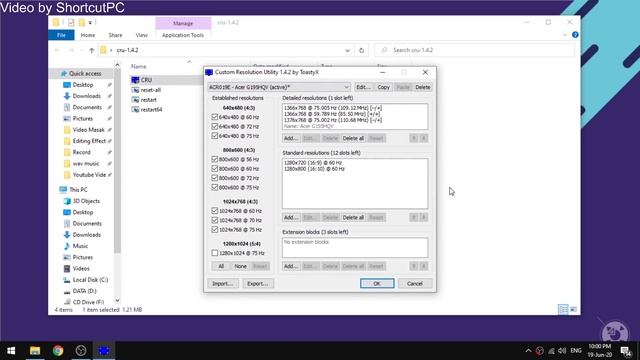Click the All established resolutions button
The image size is (640, 360).
221,266
